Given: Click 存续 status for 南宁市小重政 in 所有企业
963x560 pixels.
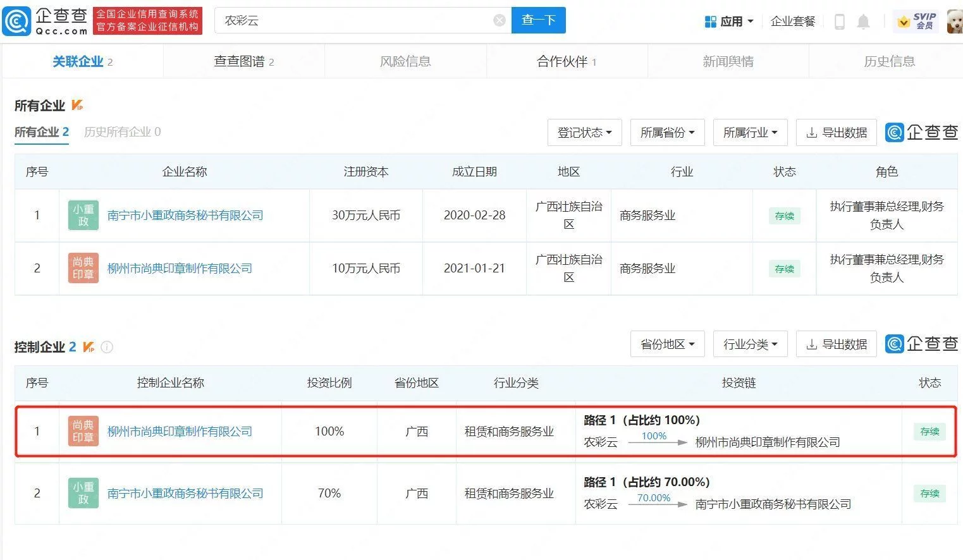Looking at the screenshot, I should pyautogui.click(x=785, y=216).
